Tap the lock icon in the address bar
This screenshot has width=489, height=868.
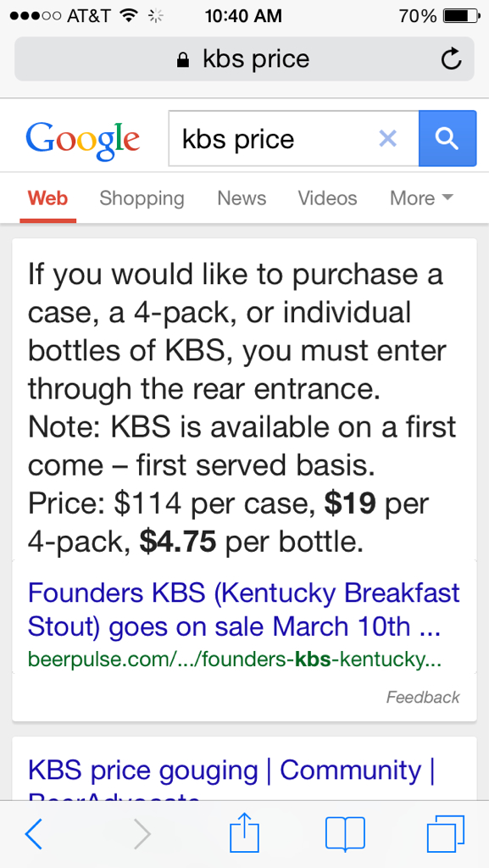[182, 59]
